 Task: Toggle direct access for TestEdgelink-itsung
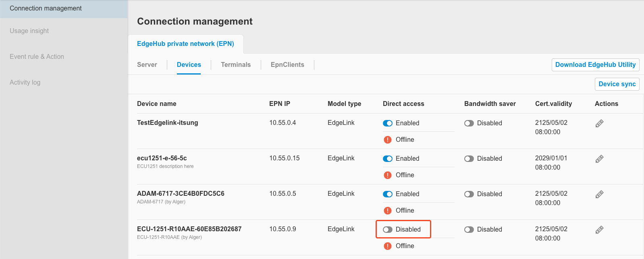[x=388, y=123]
